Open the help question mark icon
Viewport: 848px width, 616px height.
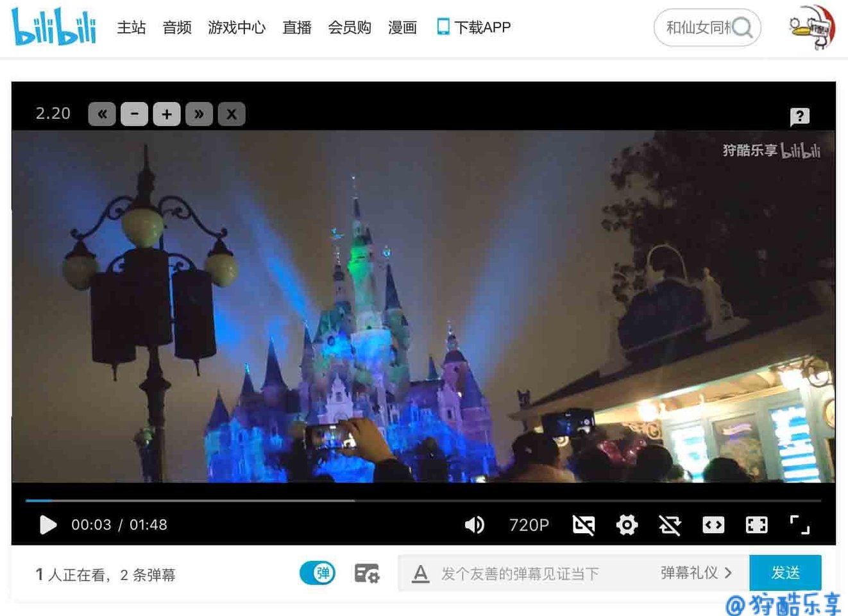(x=799, y=117)
